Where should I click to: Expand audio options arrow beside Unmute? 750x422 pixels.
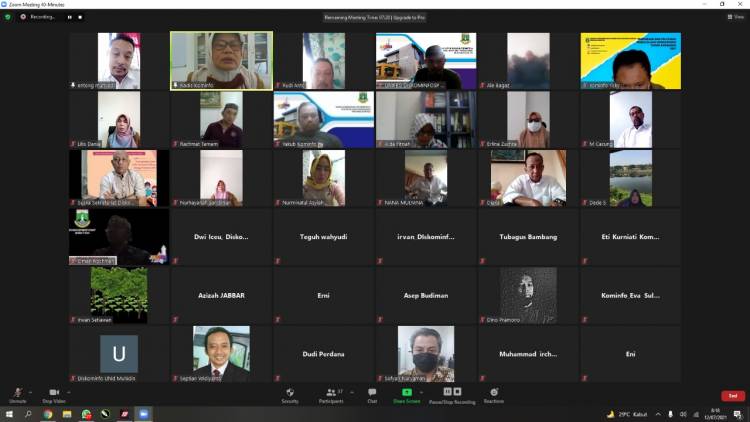click(x=31, y=392)
